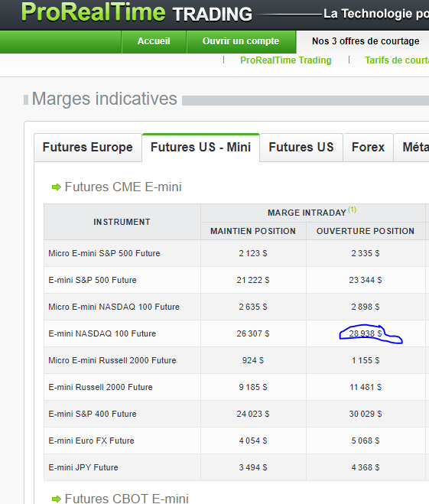Open the Accueil menu item
429x504 pixels.
154,41
